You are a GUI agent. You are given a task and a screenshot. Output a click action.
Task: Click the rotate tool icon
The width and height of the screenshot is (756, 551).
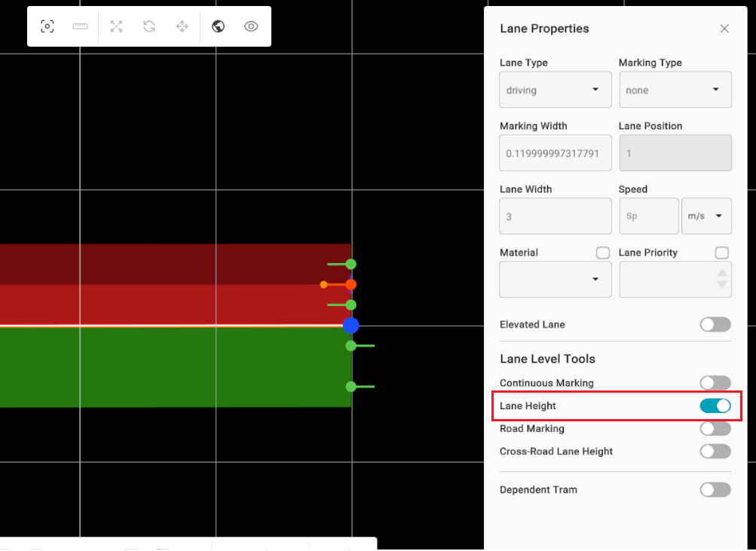point(149,26)
